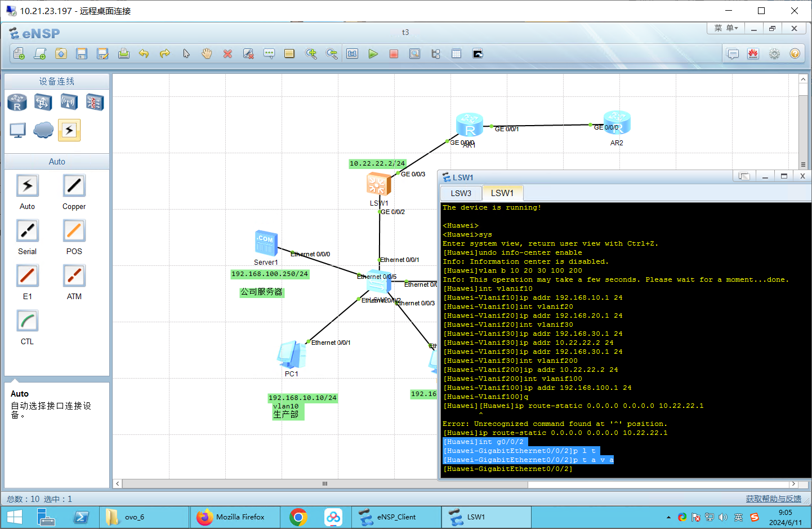Click the show grid icon

[x=457, y=54]
